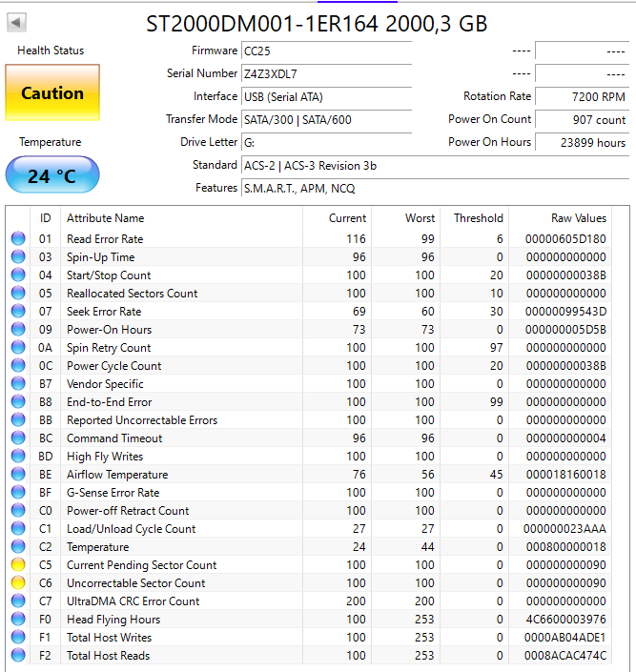Click the yellow Caution health status button
The image size is (636, 672).
click(52, 93)
